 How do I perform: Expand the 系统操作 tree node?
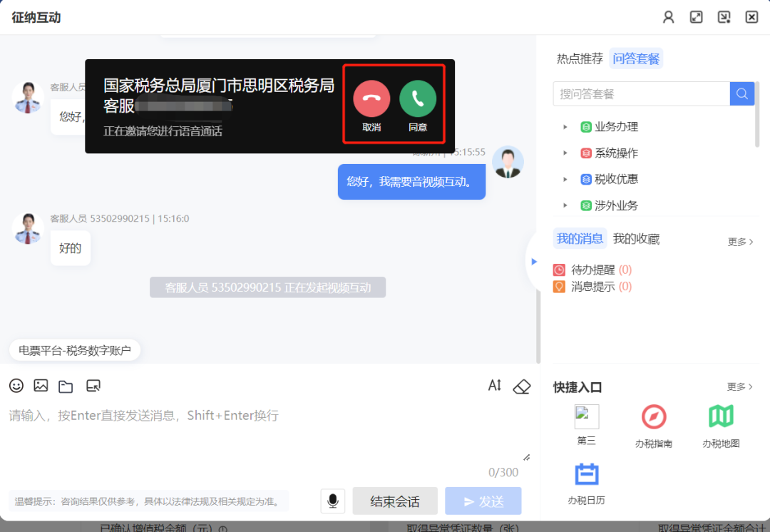pyautogui.click(x=565, y=153)
